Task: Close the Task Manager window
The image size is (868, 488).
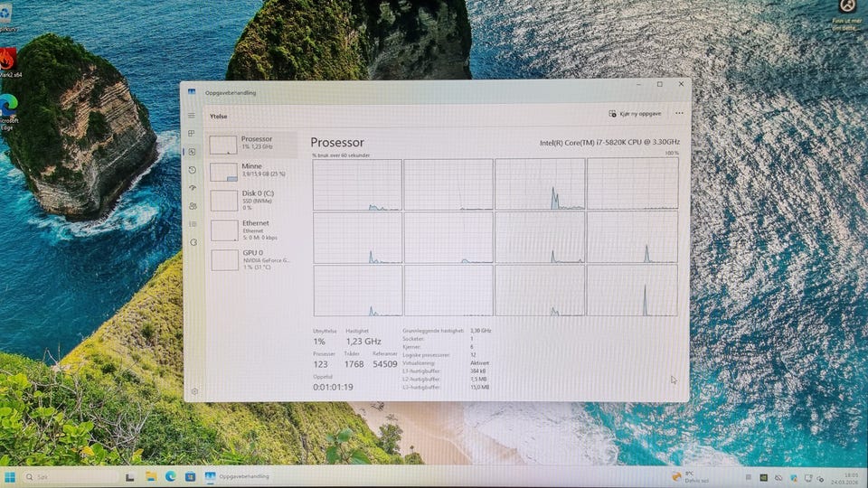Action: 681,84
